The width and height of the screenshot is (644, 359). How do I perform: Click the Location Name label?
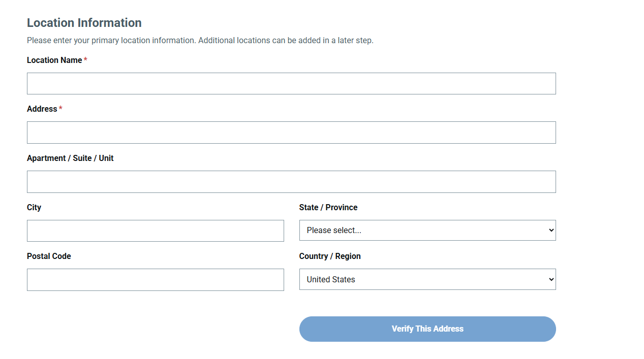[x=54, y=60]
